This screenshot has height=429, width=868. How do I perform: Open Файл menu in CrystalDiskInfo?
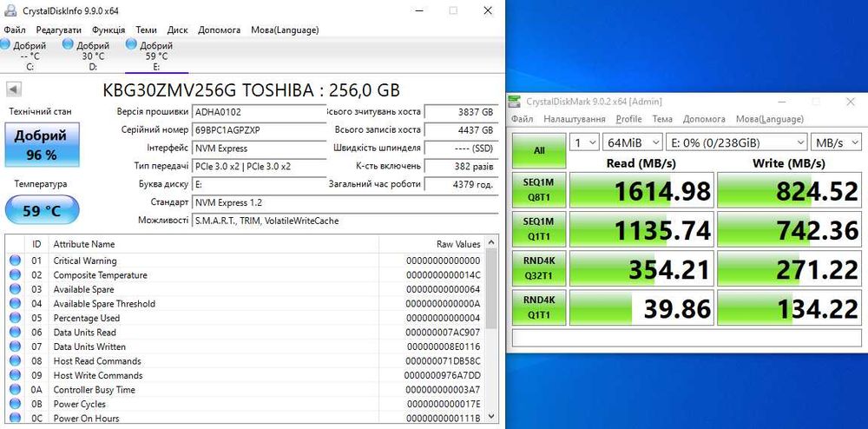point(14,30)
